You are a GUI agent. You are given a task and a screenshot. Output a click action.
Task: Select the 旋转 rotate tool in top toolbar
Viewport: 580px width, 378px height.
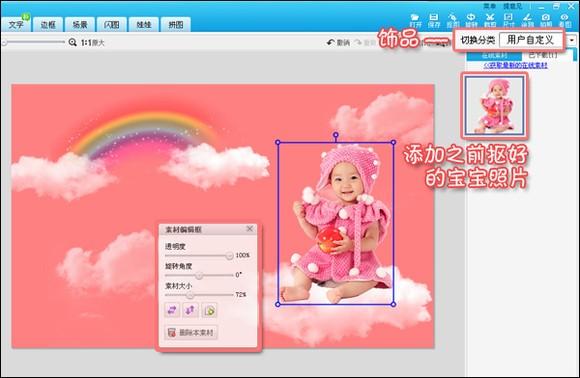(471, 20)
